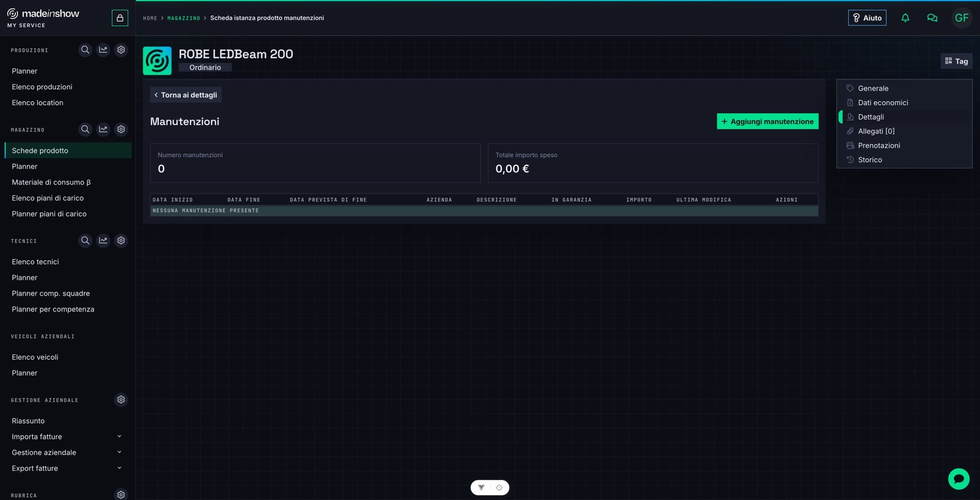980x500 pixels.
Task: Click the DESCRIZIONE column header
Action: tap(497, 200)
